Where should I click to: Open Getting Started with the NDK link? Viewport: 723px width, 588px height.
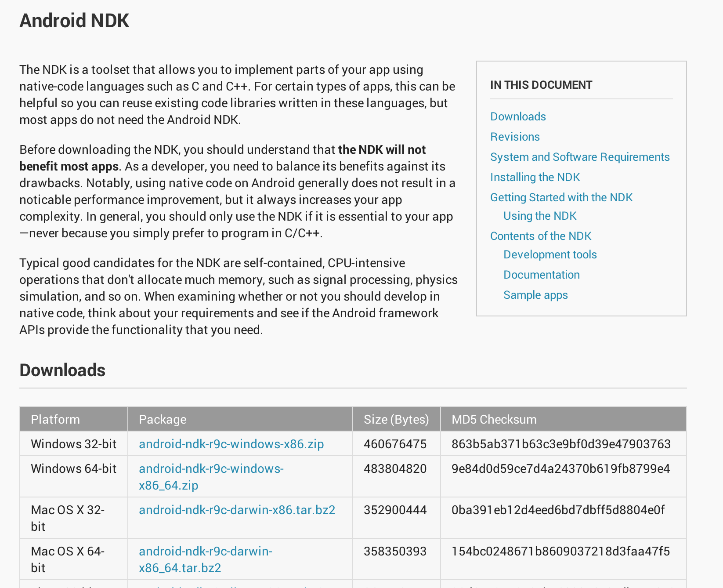pyautogui.click(x=561, y=197)
